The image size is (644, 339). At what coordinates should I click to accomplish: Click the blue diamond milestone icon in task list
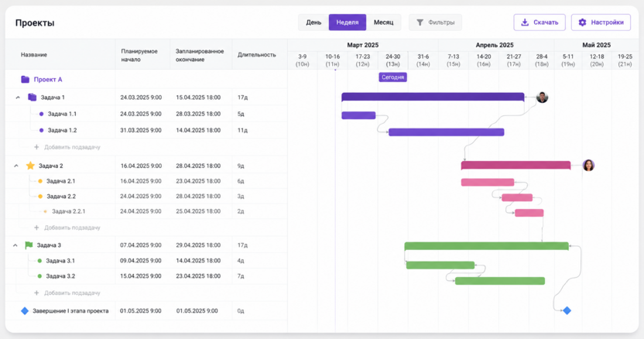pyautogui.click(x=25, y=311)
